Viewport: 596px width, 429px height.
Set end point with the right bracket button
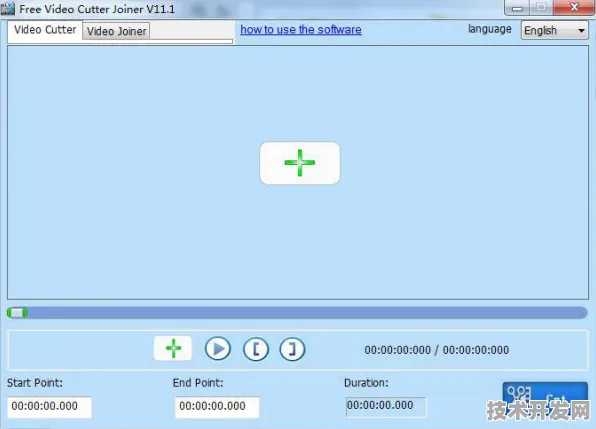tap(292, 349)
